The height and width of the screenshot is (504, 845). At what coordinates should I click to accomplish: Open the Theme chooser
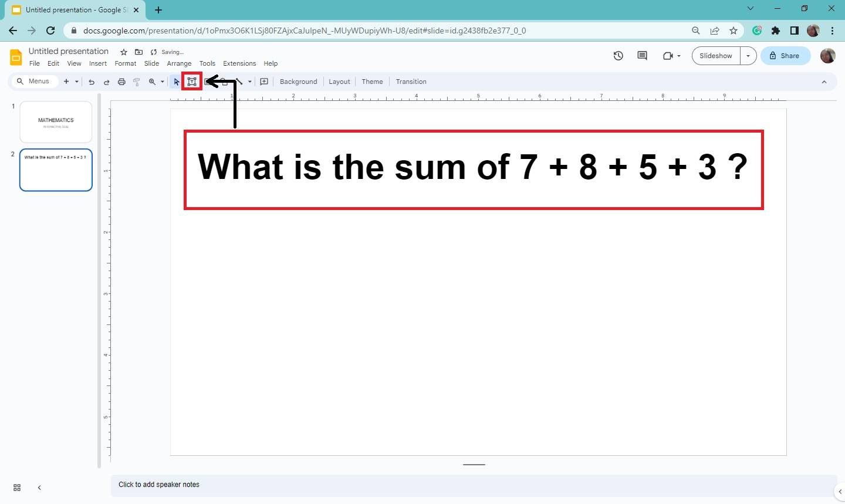(372, 82)
